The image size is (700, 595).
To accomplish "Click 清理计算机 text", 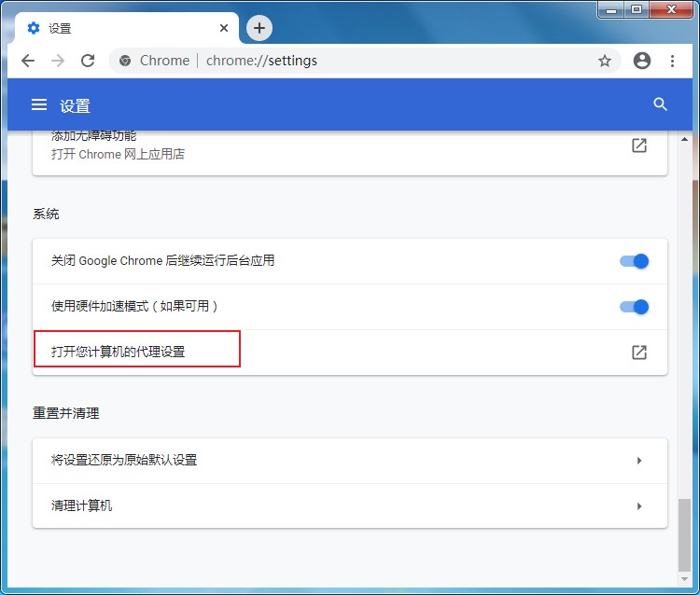I will 82,505.
